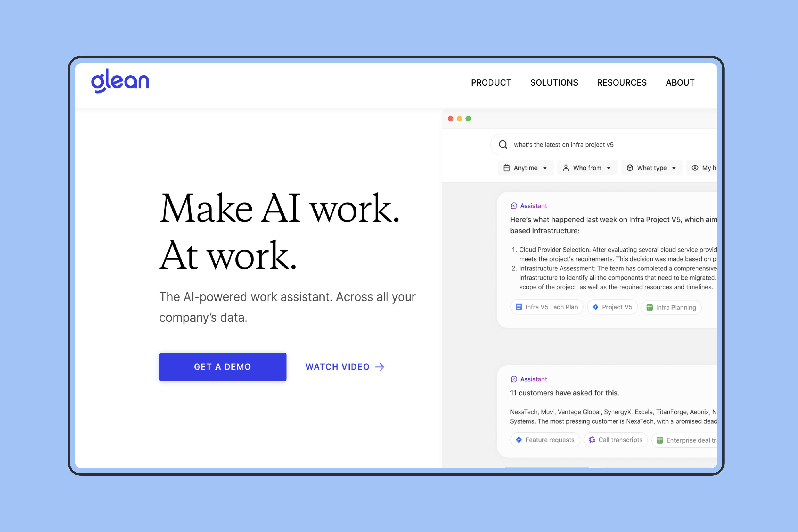Click the search magnifier icon in search bar
Screen dimensions: 798x532
503,144
